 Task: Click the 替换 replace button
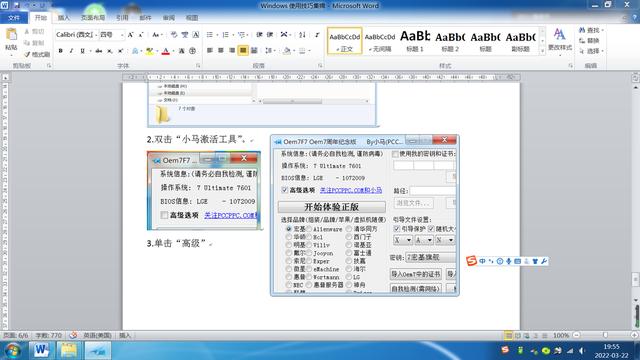tap(589, 40)
